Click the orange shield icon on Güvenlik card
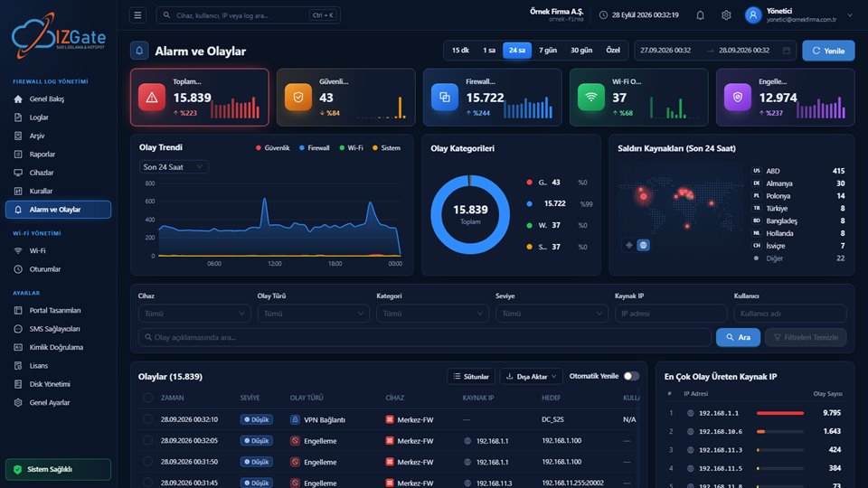Image resolution: width=868 pixels, height=488 pixels. [x=298, y=98]
